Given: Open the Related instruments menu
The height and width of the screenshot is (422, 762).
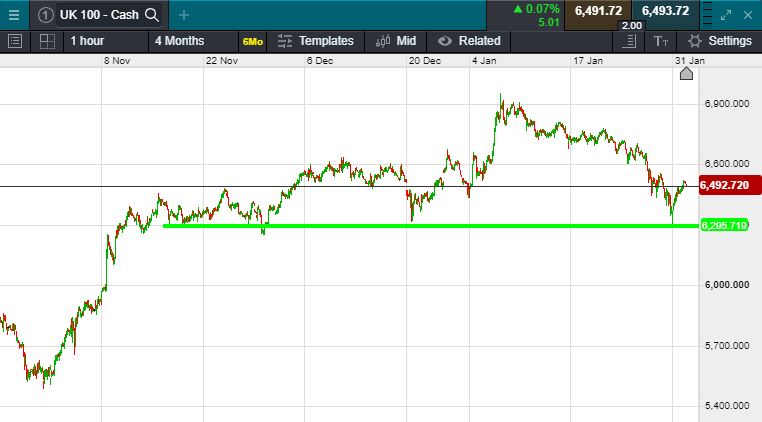Looking at the screenshot, I should point(480,41).
